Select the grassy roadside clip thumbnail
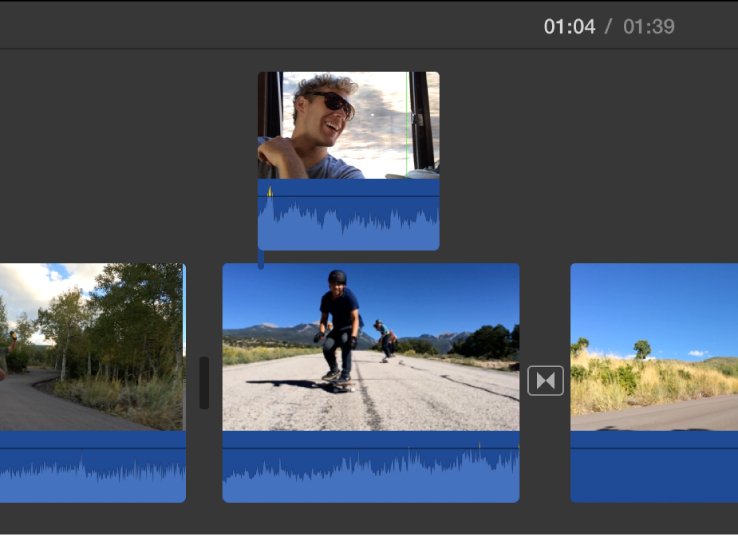This screenshot has height=536, width=738. click(654, 347)
